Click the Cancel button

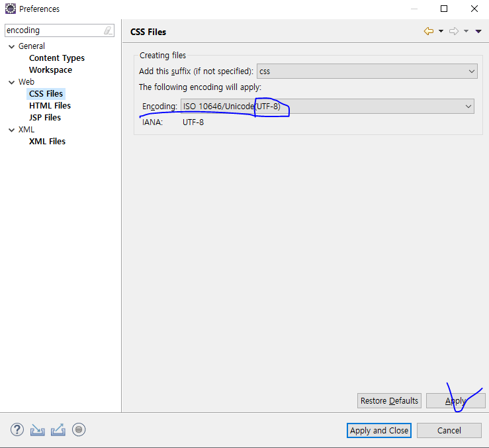tap(449, 431)
